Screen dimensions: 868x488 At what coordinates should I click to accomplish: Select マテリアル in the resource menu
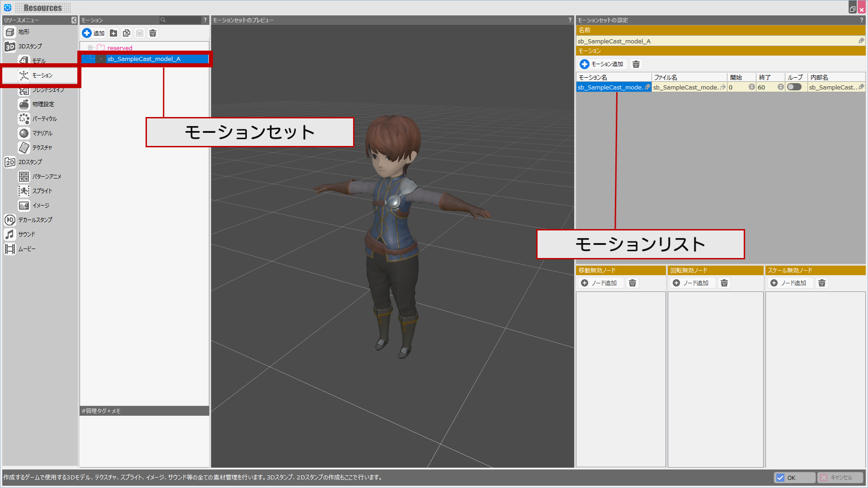point(42,133)
